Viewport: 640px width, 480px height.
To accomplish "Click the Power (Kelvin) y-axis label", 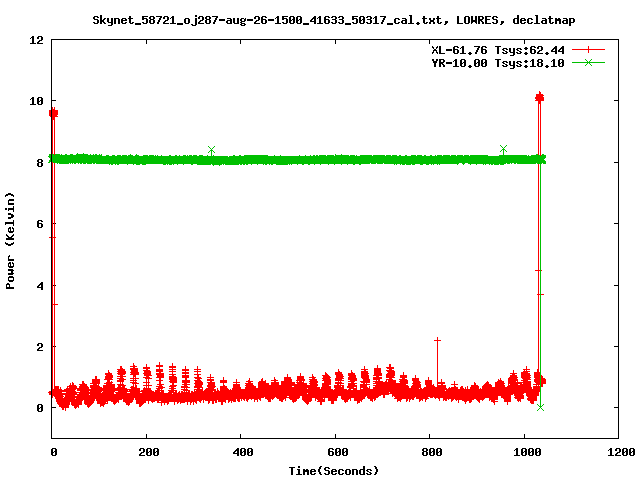I will pyautogui.click(x=10, y=241).
